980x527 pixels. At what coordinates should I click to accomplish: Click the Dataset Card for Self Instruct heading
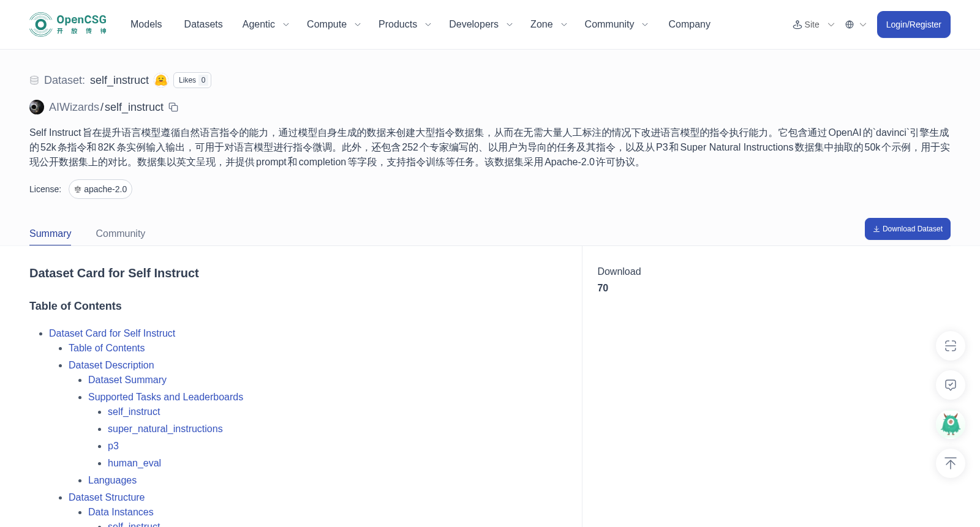[114, 273]
